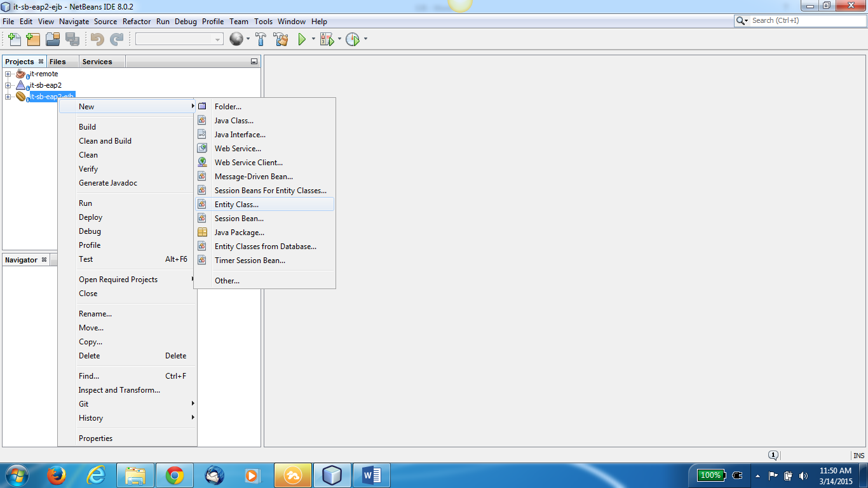Open the Git submenu
The height and width of the screenshot is (488, 868).
coord(127,404)
